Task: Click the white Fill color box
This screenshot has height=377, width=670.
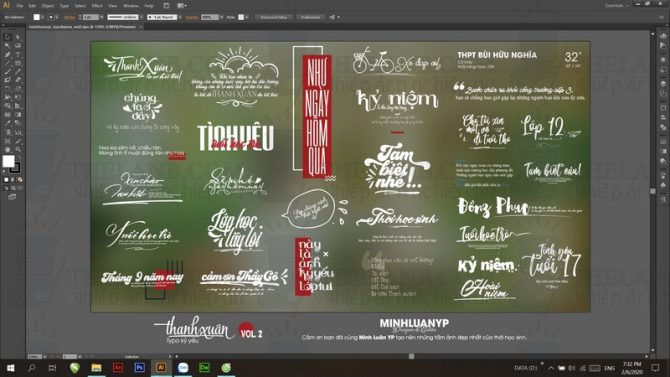Action: 8,161
